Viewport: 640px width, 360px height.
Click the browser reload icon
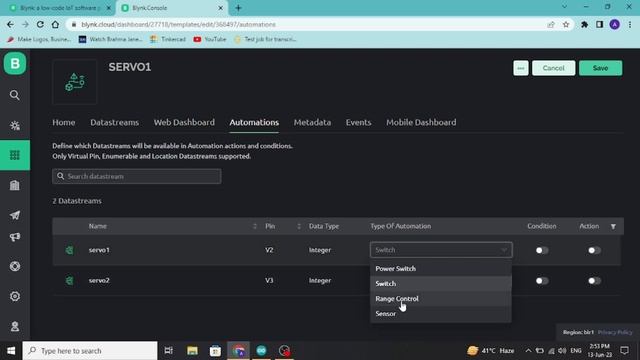(x=40, y=24)
